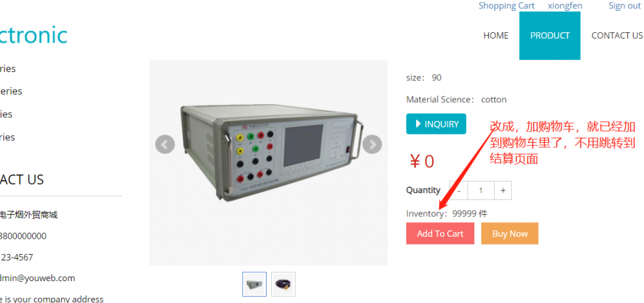Increase quantity with plus button

(503, 190)
